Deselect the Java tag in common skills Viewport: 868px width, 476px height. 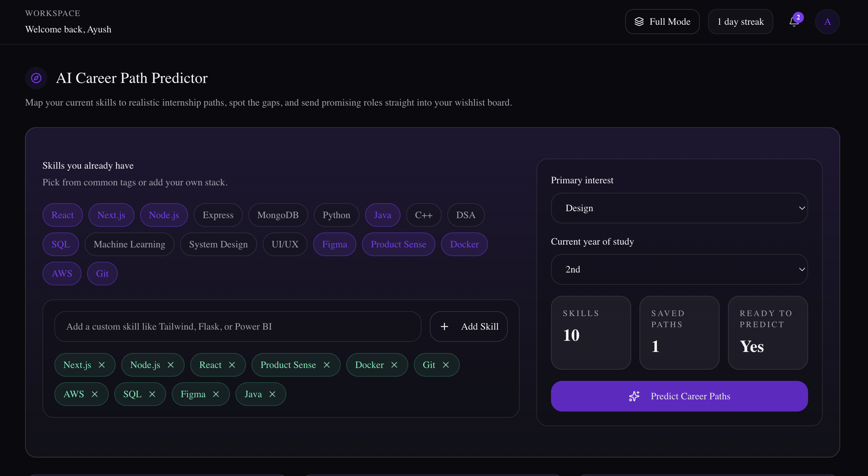click(x=382, y=215)
